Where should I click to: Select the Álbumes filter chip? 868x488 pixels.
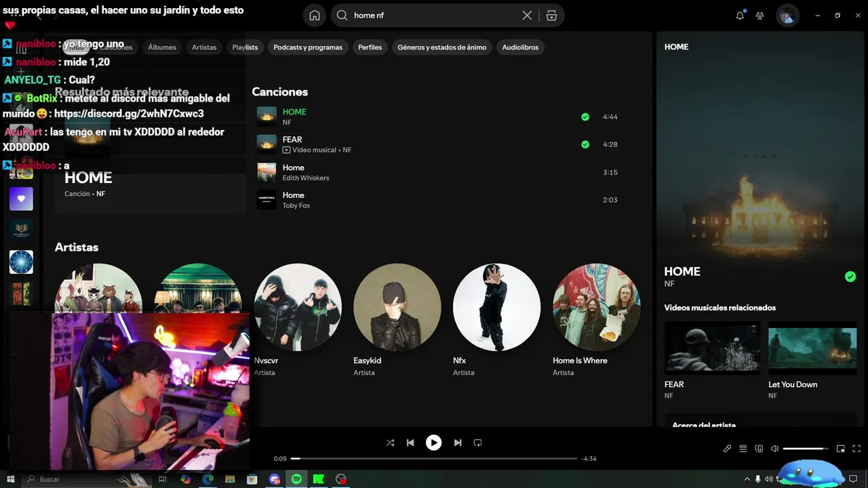tap(162, 47)
